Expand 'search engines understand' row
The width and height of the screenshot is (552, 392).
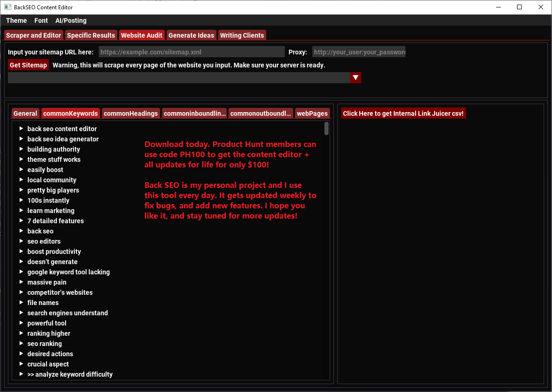pos(21,312)
